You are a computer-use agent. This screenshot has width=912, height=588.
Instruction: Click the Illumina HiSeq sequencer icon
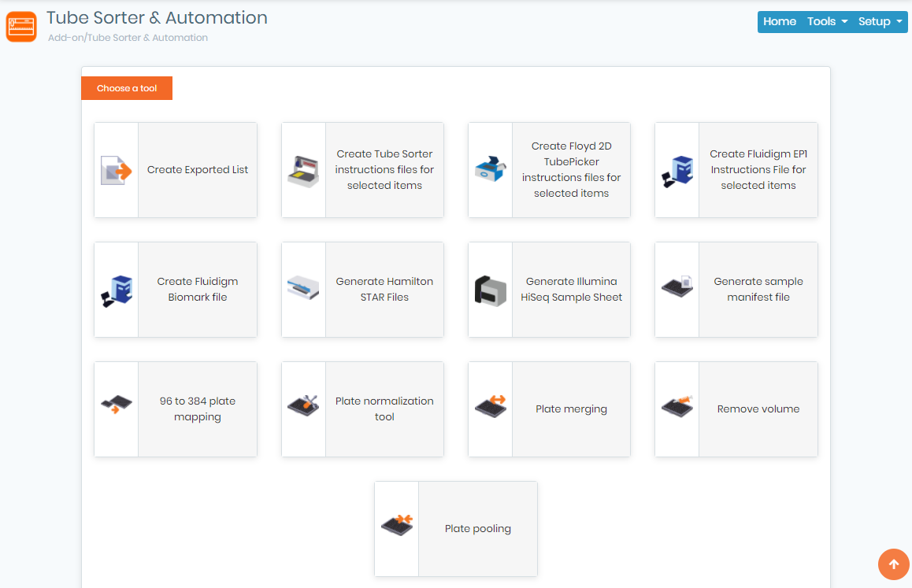[491, 290]
